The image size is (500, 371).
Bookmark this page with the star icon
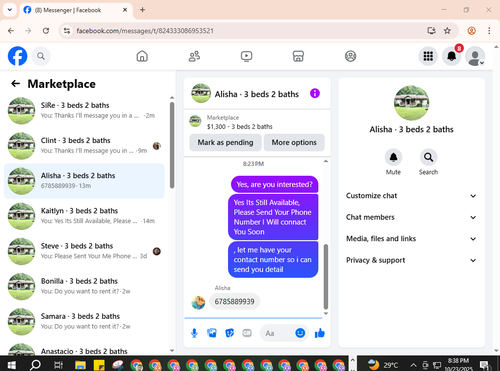coord(447,31)
